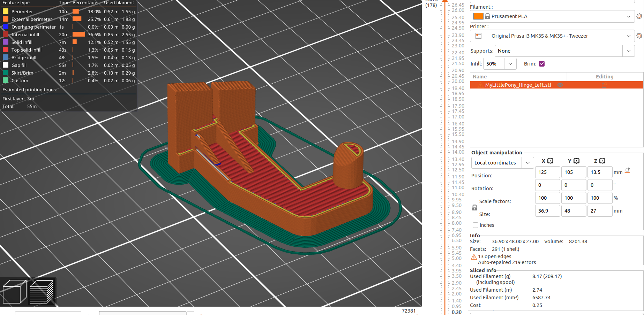Click red Internal infill swatch in legend
This screenshot has height=315, width=644.
(6, 34)
